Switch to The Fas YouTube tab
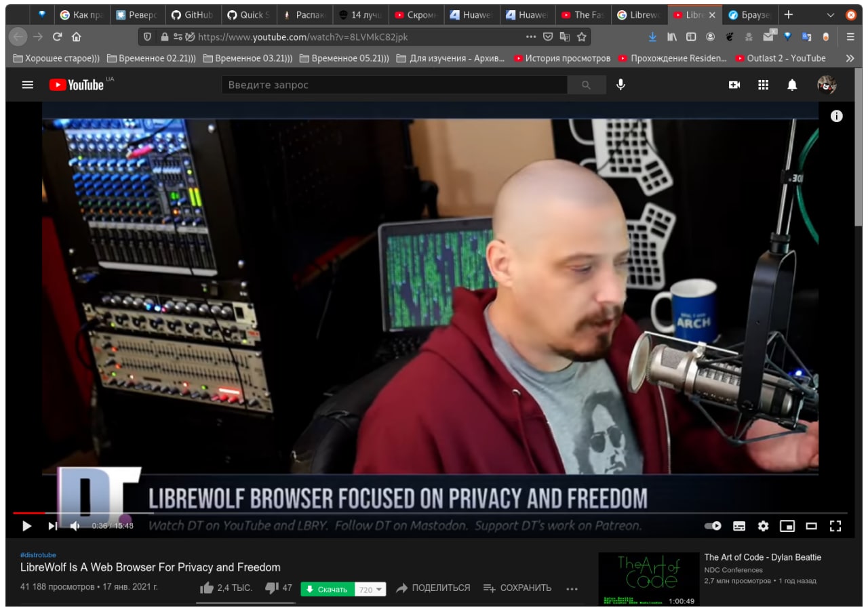This screenshot has height=612, width=868. point(583,15)
